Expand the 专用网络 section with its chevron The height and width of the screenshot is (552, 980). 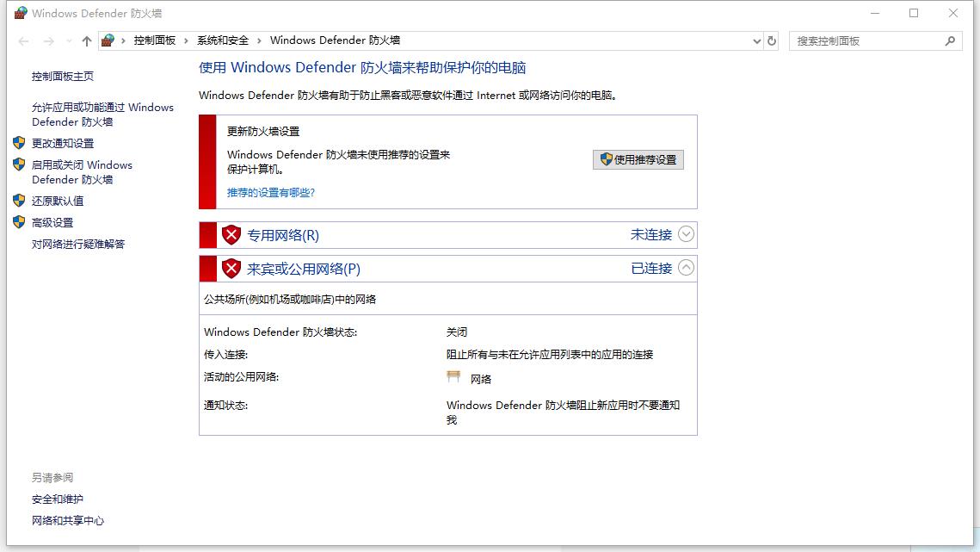pyautogui.click(x=687, y=234)
